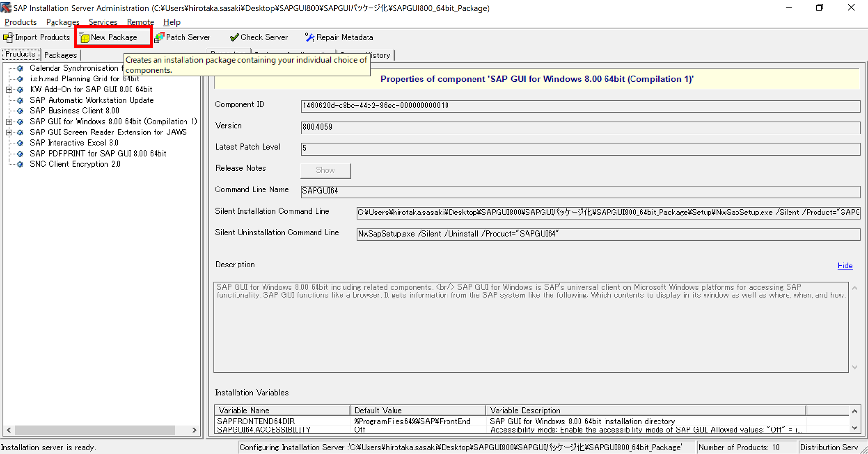Click the icon beside SAP Automatic Workstation Update
868x454 pixels.
(x=20, y=100)
